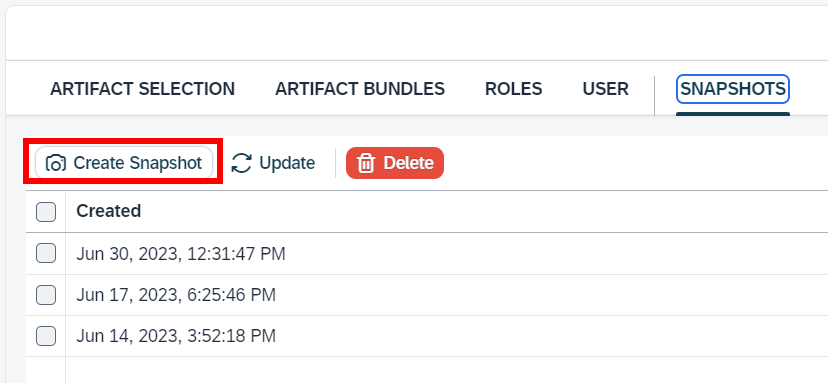This screenshot has height=383, width=828.
Task: Click the refresh arrows icon beside Update
Action: click(x=241, y=163)
